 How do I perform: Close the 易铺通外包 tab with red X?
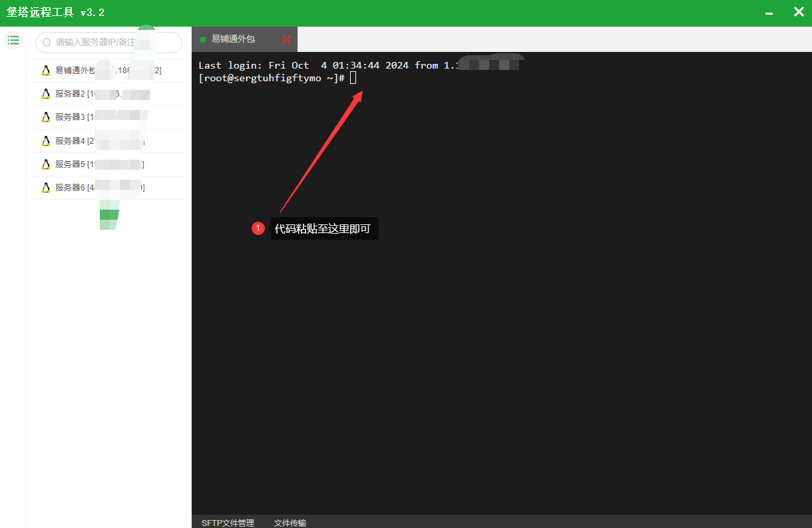287,39
